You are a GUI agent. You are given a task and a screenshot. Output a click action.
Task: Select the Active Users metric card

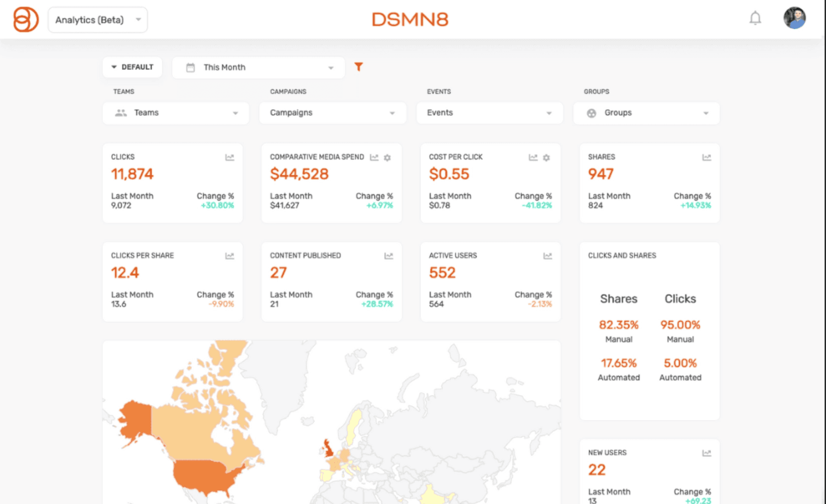click(x=490, y=281)
